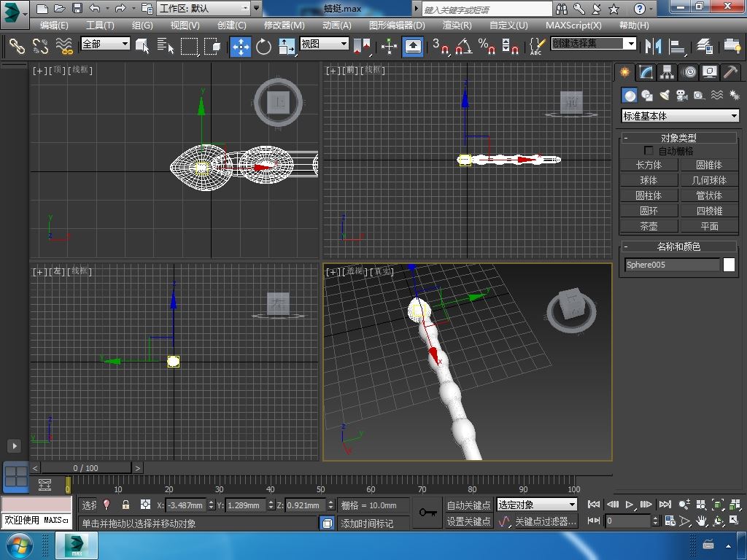Click the white object color swatch
This screenshot has height=560, width=747.
(x=729, y=265)
